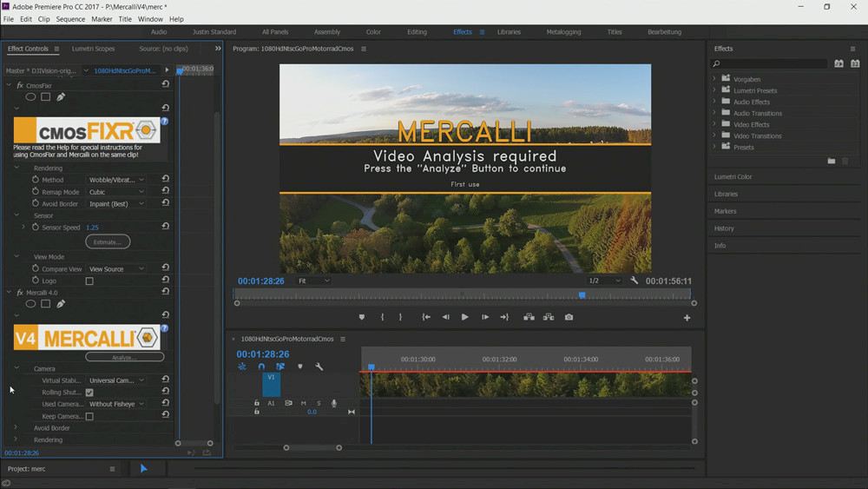Viewport: 868px width, 489px height.
Task: Open the Lumetri Color panel
Action: (x=733, y=176)
